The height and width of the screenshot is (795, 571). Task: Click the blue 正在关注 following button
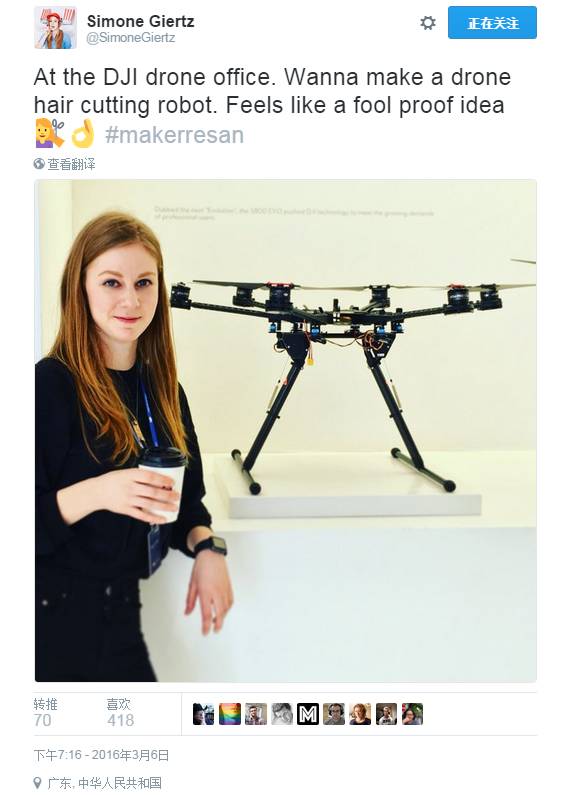492,23
